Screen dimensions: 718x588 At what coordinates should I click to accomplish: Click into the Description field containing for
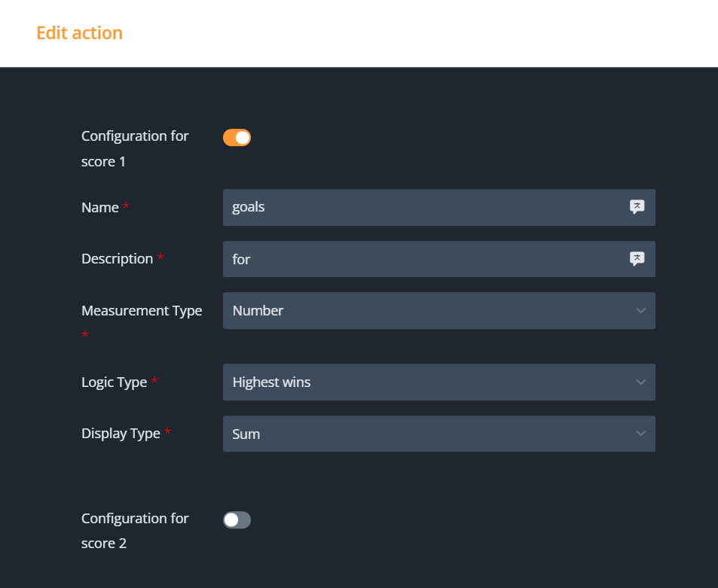click(422, 259)
